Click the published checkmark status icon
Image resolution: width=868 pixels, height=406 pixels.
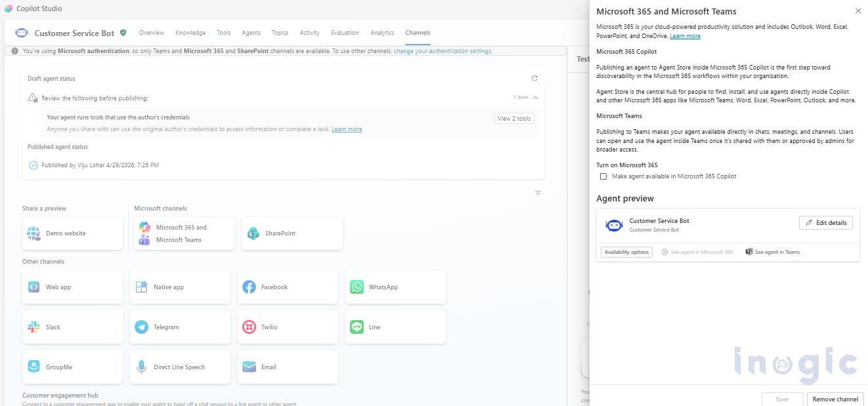tap(33, 165)
